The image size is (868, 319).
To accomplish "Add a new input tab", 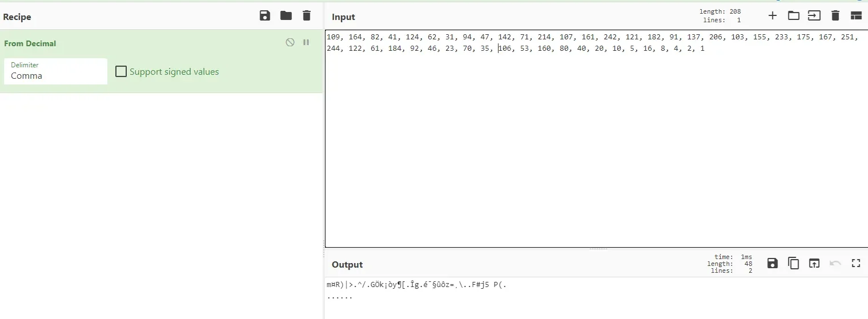I will coord(773,16).
